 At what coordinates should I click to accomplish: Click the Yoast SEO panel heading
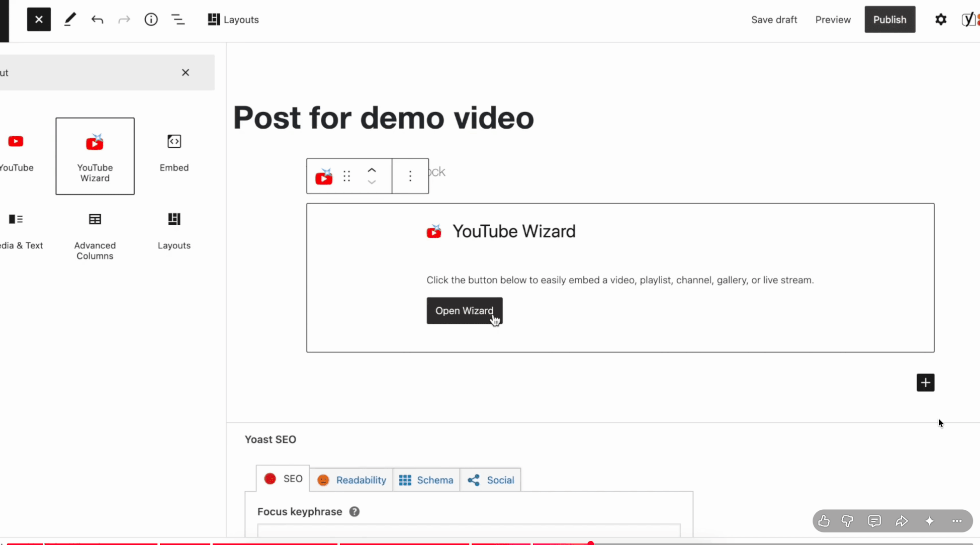coord(270,439)
